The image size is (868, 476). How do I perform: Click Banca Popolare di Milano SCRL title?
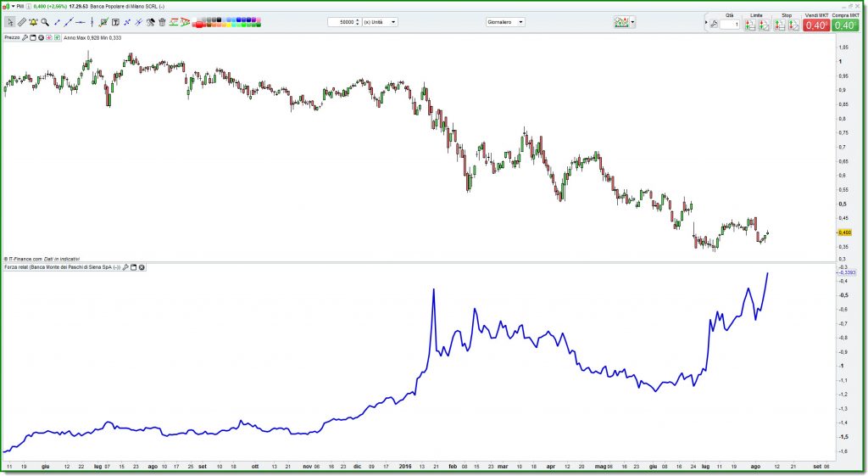(127, 7)
